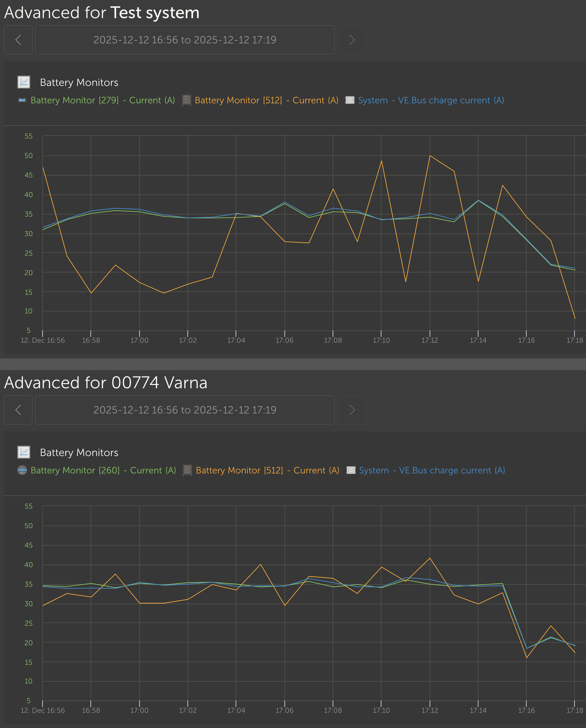Viewport: 586px width, 728px height.
Task: Click the Battery Monitors chart icon in Test system
Action: pyautogui.click(x=24, y=82)
